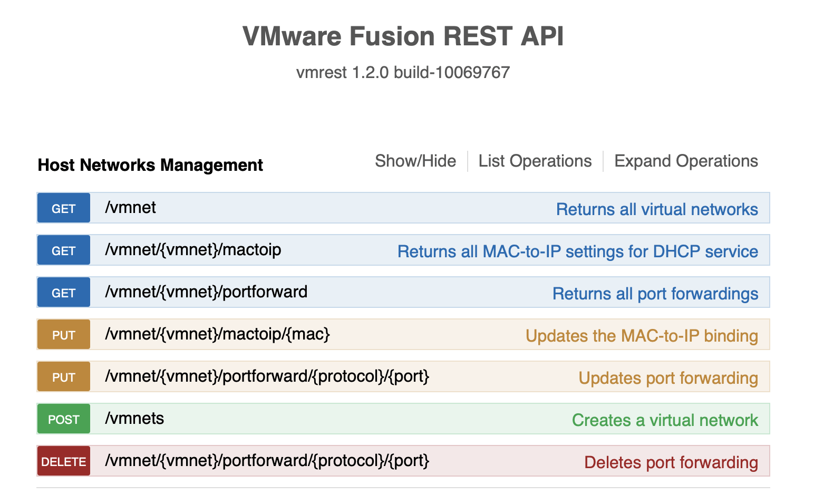Expand the DELETE portforward/{protocol}/{port} path
This screenshot has height=504, width=814.
pos(267,460)
